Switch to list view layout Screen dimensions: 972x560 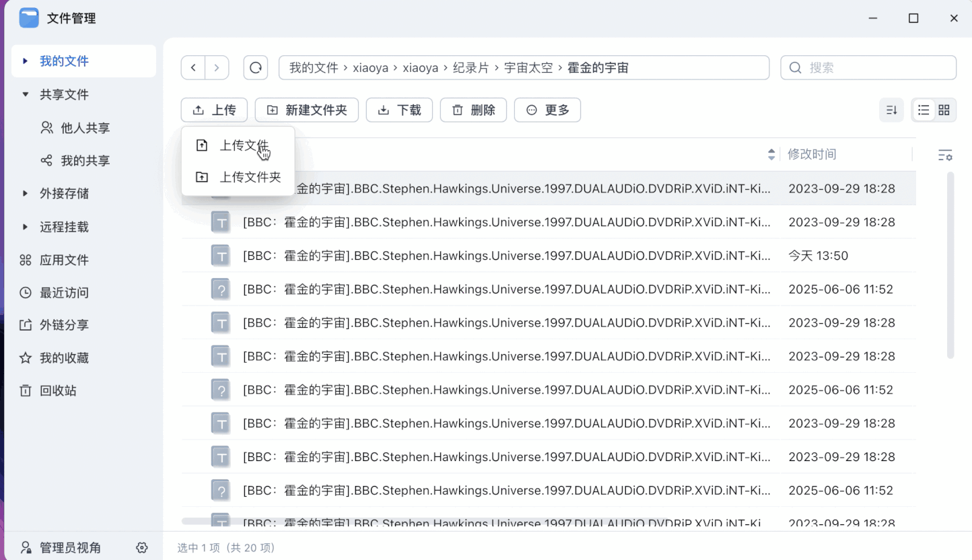[924, 110]
